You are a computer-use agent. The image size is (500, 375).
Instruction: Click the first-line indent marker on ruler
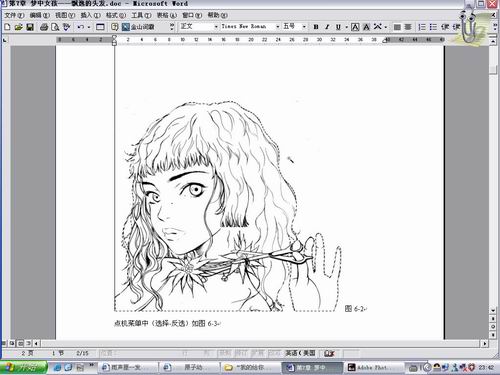tap(114, 37)
